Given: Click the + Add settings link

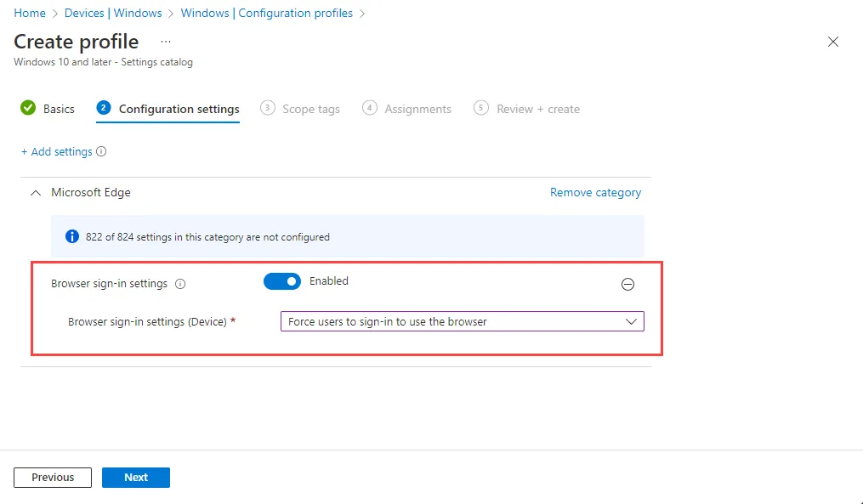Looking at the screenshot, I should [57, 152].
